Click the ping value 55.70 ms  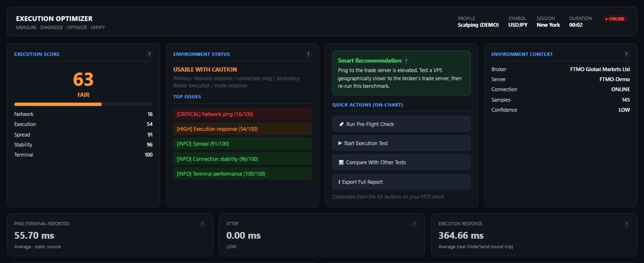34,235
